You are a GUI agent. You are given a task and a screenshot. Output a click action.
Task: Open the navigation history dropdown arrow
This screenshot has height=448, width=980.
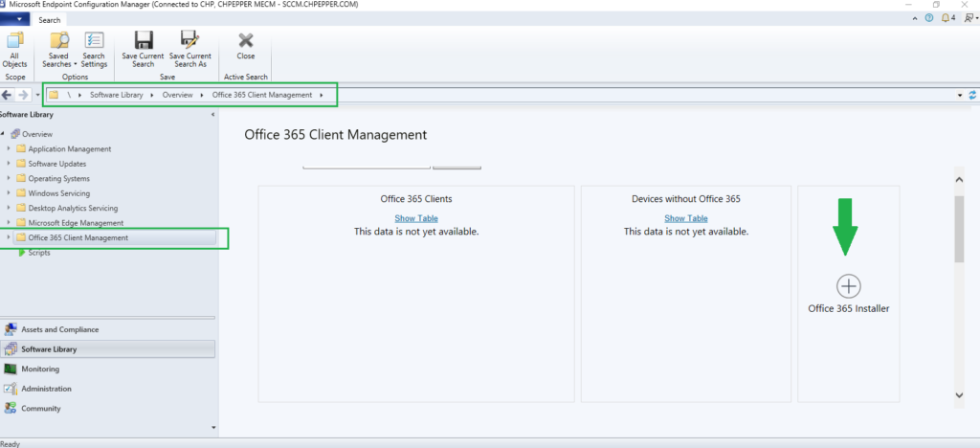click(x=37, y=96)
